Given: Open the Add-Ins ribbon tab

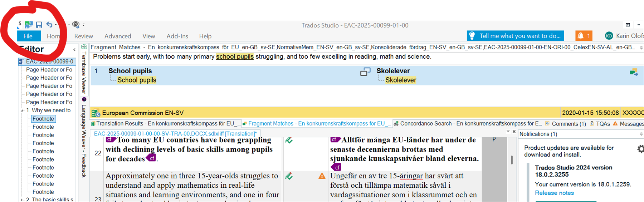Looking at the screenshot, I should click(x=177, y=36).
